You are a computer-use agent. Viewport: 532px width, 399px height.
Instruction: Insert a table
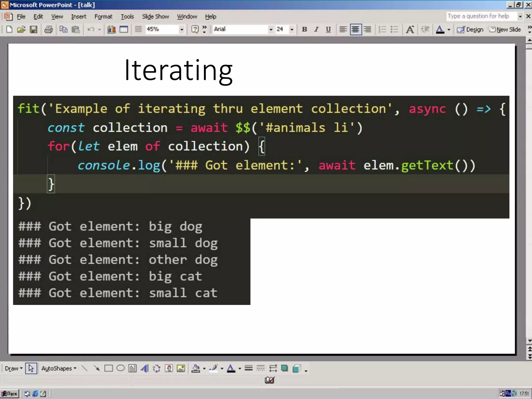[x=124, y=29]
